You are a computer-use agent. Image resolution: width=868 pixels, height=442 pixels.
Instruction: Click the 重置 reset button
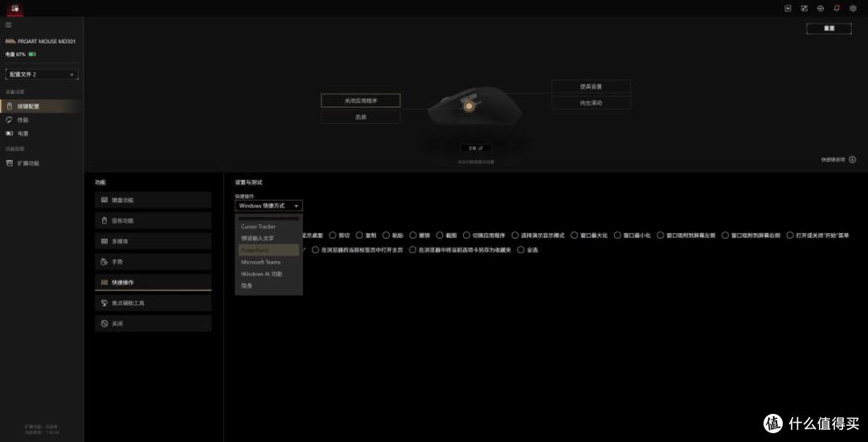829,28
